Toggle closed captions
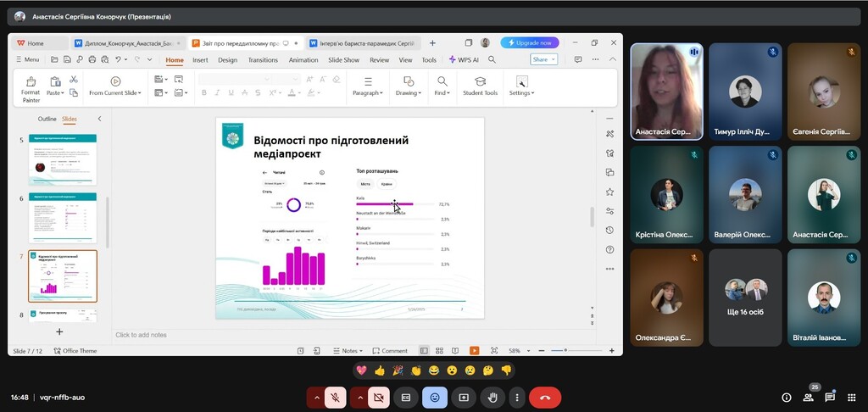 pos(406,397)
